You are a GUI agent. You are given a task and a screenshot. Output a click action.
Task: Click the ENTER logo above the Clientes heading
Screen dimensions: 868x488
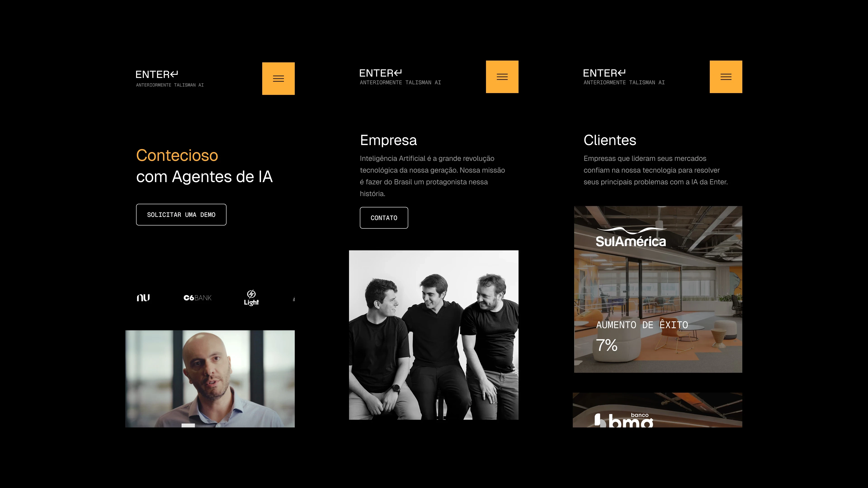604,73
